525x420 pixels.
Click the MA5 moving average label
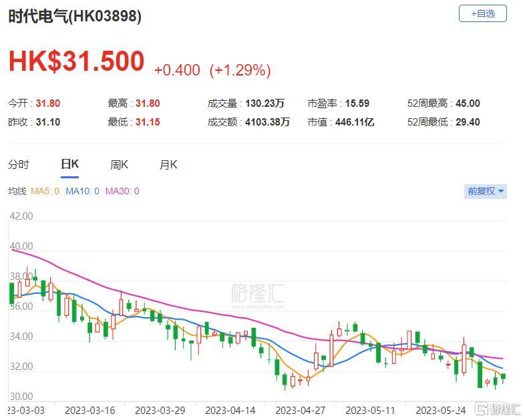45,191
